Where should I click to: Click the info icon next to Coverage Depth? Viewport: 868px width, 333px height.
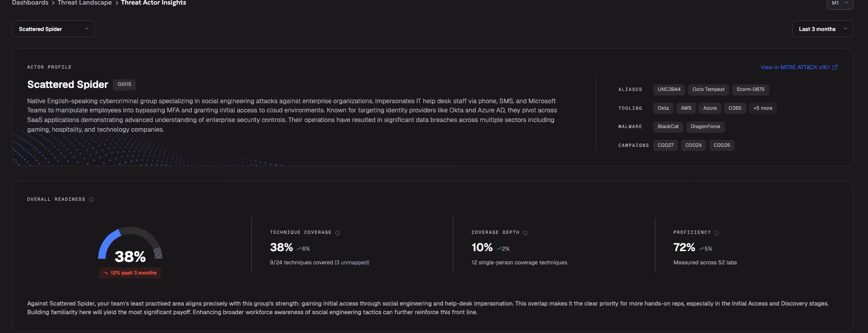pos(526,233)
